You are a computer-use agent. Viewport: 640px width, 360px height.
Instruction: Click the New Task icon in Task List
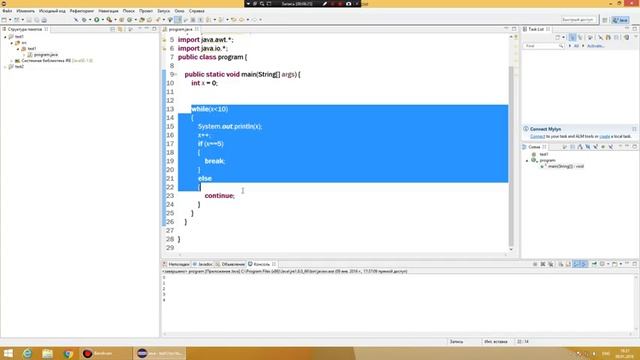pos(558,37)
